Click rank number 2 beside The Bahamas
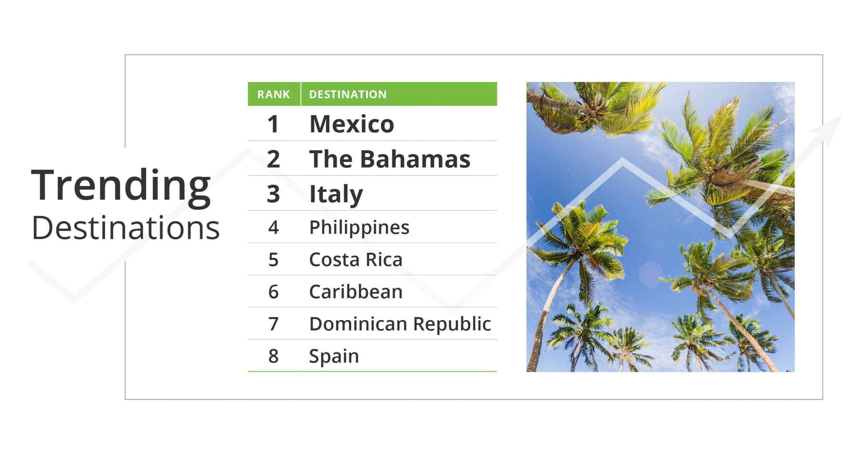The height and width of the screenshot is (454, 868). (x=273, y=159)
